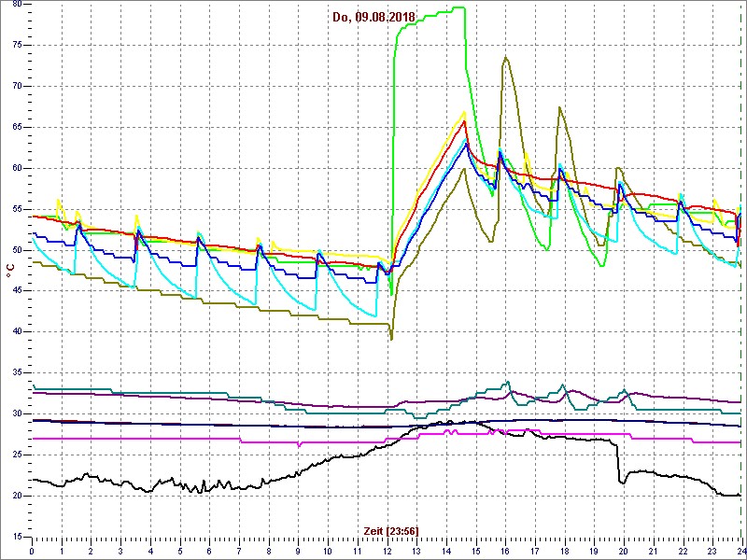The width and height of the screenshot is (747, 560).
Task: Click hour 14 on the time axis
Action: (446, 551)
